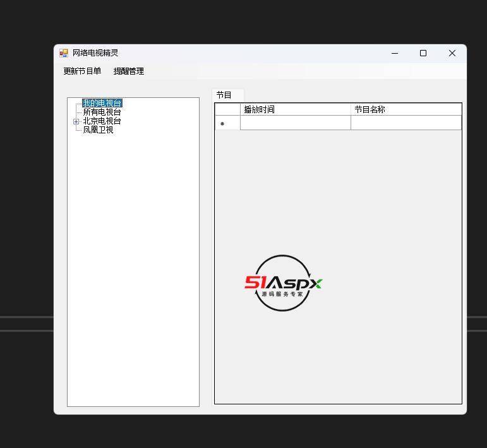Select the 北京电视台 tree node

tap(102, 121)
